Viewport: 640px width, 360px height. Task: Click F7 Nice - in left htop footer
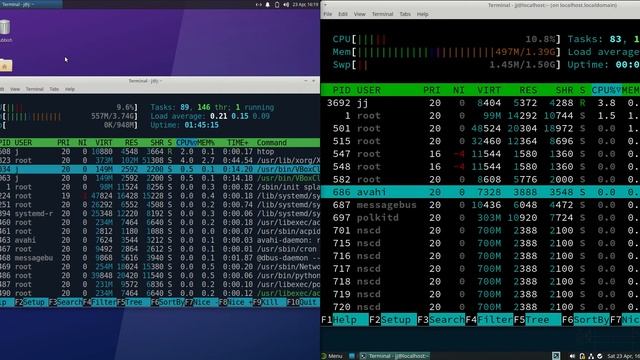[x=202, y=302]
